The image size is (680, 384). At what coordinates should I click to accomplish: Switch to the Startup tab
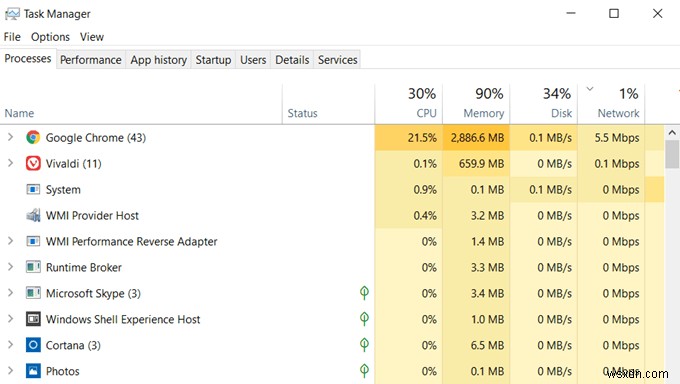point(213,60)
